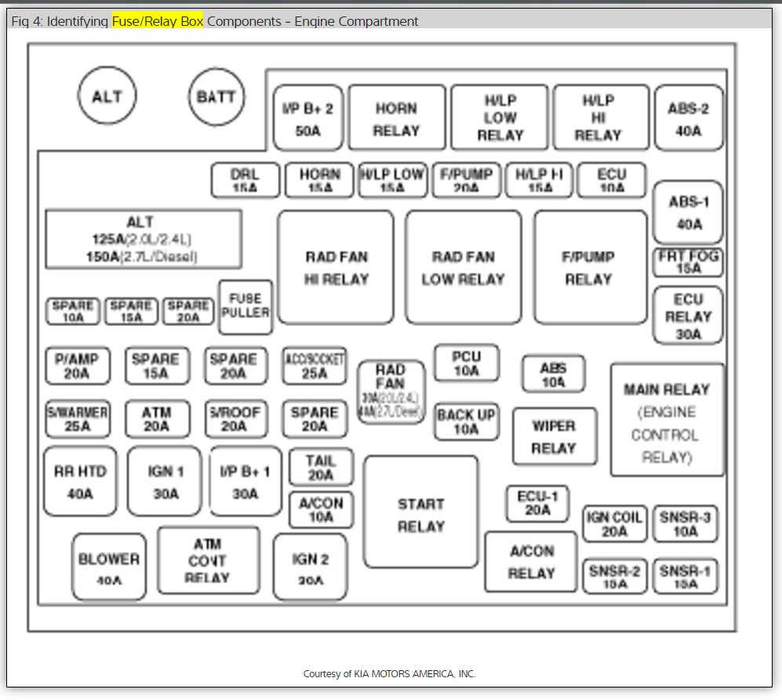This screenshot has height=700, width=782.
Task: Click the RAD FAN HI RELAY box
Action: (x=336, y=267)
